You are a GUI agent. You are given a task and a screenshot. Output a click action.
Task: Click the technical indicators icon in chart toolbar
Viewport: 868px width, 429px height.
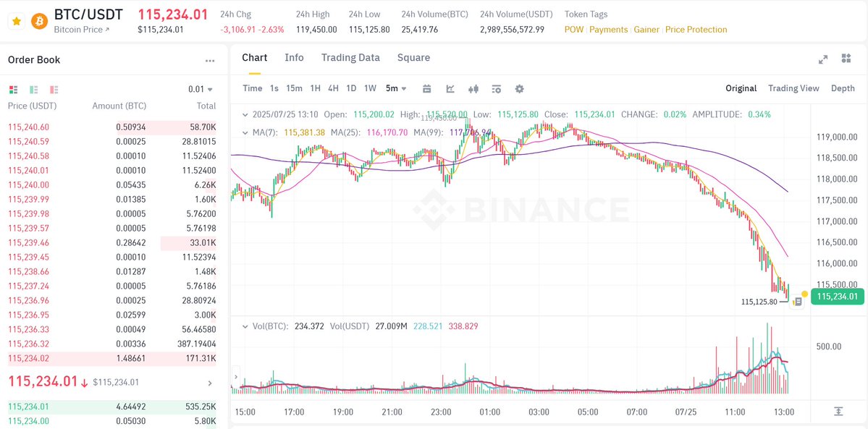coord(450,88)
